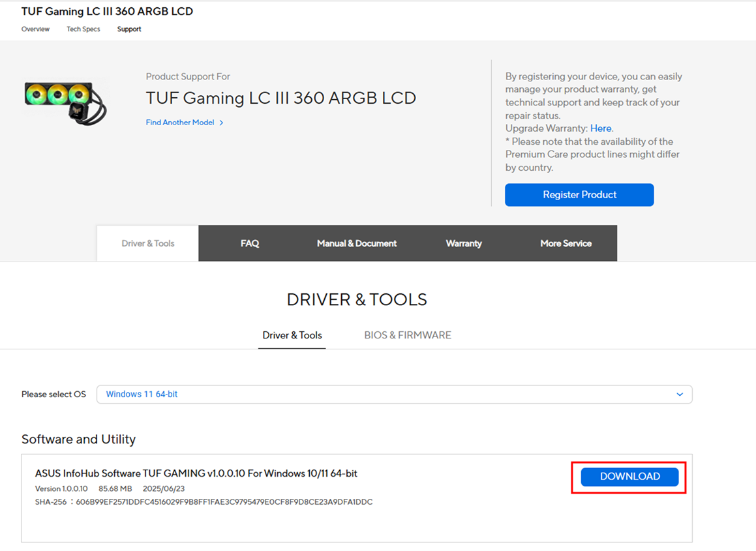Switch to the Tech Specs page tab
The image size is (756, 551).
pyautogui.click(x=83, y=29)
